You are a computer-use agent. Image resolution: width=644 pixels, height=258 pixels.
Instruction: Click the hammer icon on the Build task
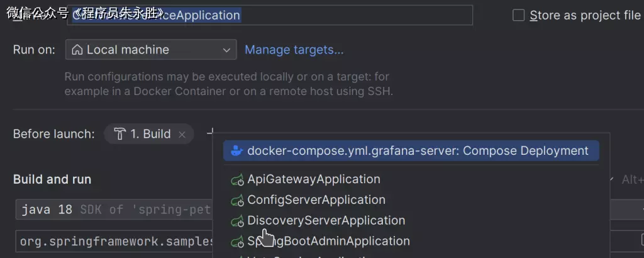[x=119, y=134]
